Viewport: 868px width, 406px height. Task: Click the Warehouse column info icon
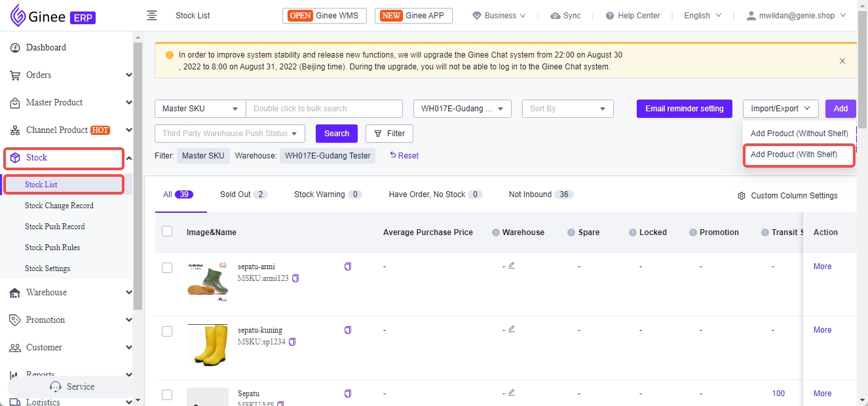tap(496, 232)
